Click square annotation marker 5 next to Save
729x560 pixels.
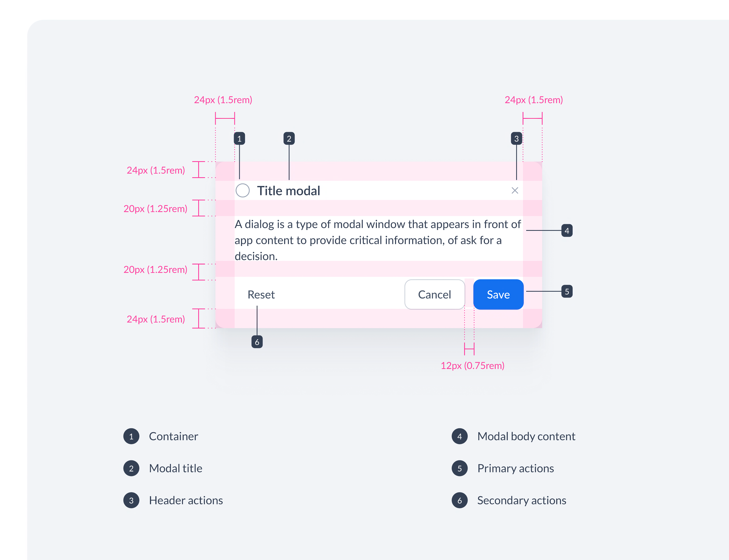pos(567,291)
